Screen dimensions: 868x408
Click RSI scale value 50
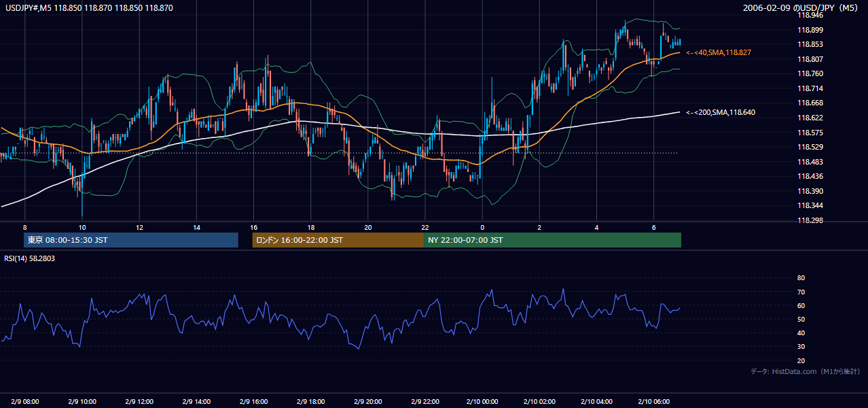(801, 319)
